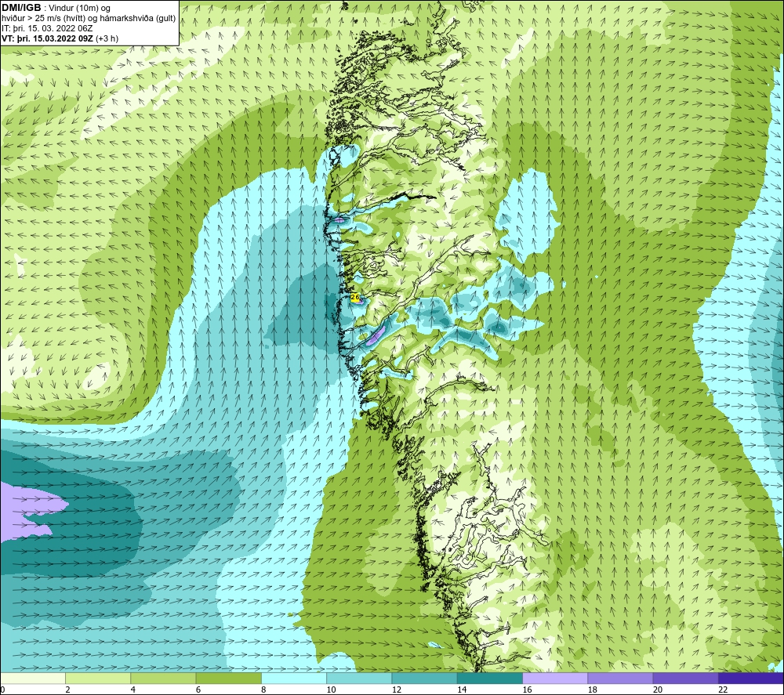
Task: Click the legend scale value '18'
Action: pyautogui.click(x=593, y=690)
